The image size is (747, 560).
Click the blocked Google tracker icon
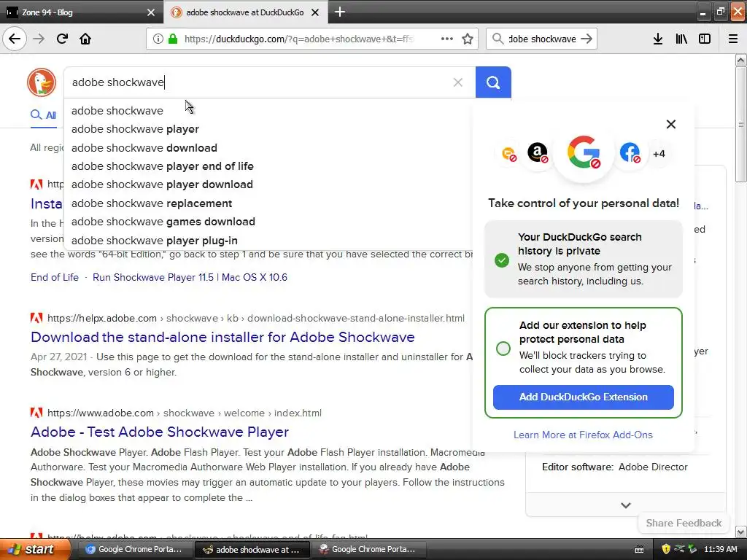pyautogui.click(x=584, y=152)
